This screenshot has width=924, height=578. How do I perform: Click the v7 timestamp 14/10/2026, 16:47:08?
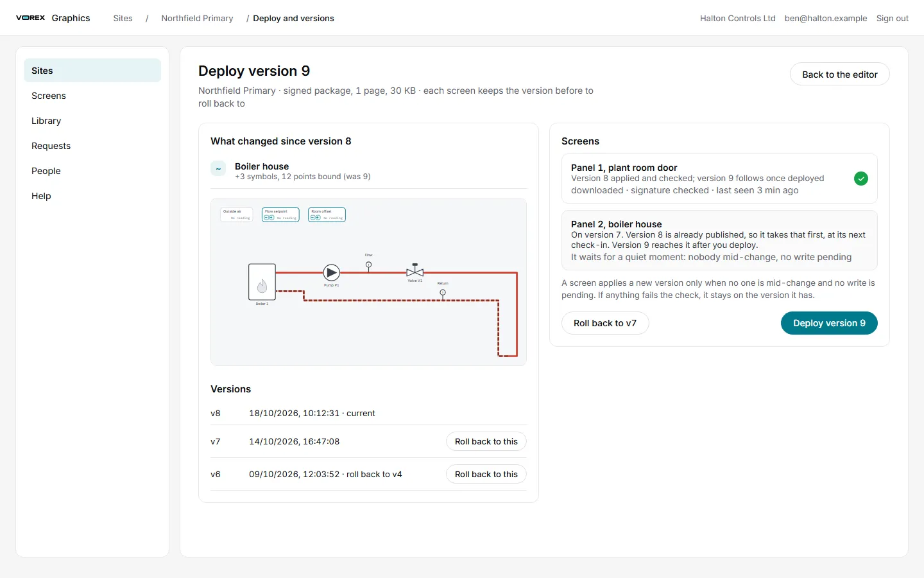pyautogui.click(x=294, y=441)
